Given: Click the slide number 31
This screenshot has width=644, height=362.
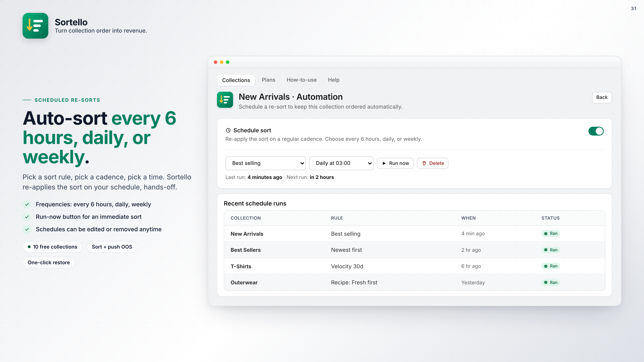Looking at the screenshot, I should (x=634, y=8).
